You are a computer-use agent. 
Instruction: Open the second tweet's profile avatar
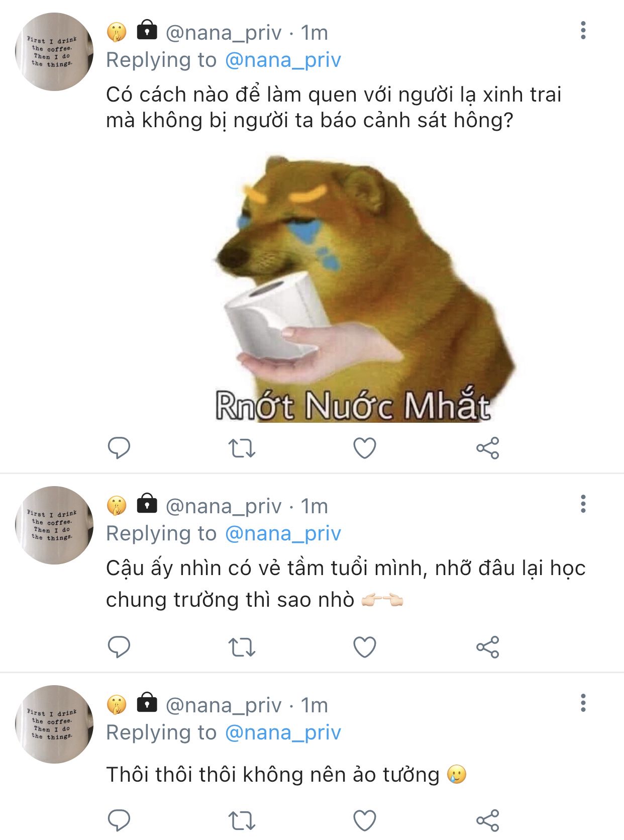point(54,525)
